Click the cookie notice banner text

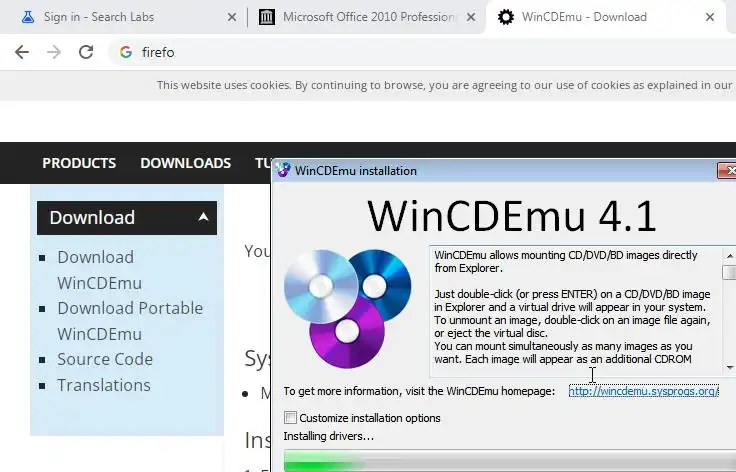click(444, 85)
